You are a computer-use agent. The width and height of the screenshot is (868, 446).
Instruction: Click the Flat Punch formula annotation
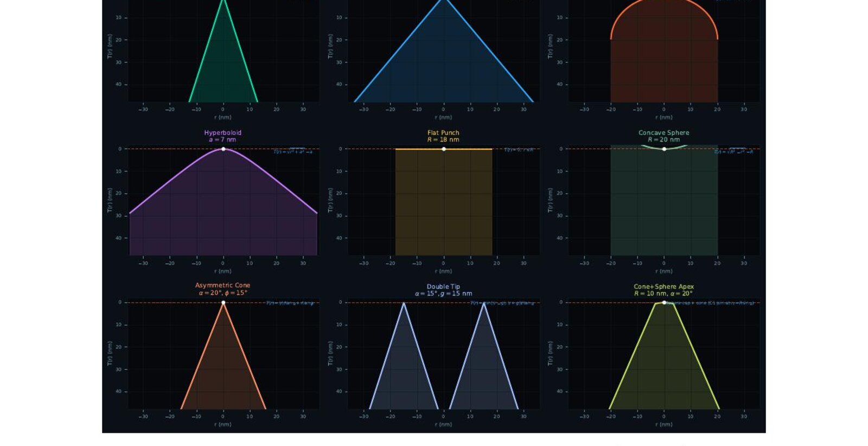point(519,150)
